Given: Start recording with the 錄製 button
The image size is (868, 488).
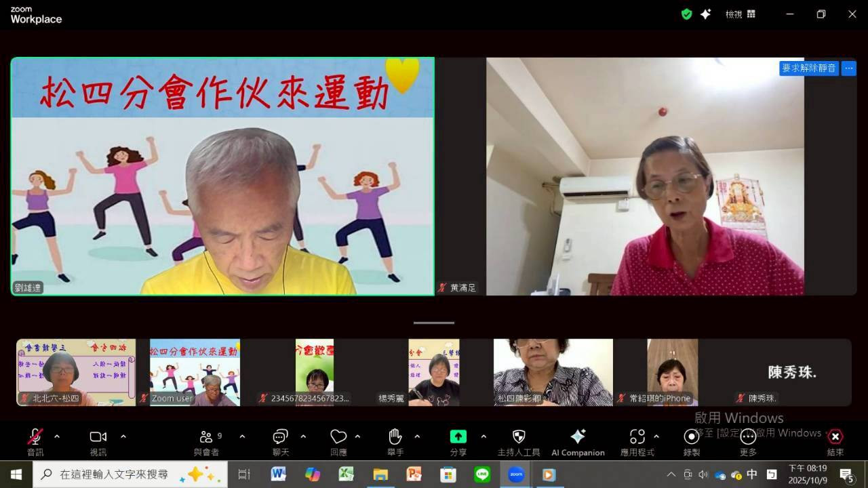Looking at the screenshot, I should pos(692,437).
